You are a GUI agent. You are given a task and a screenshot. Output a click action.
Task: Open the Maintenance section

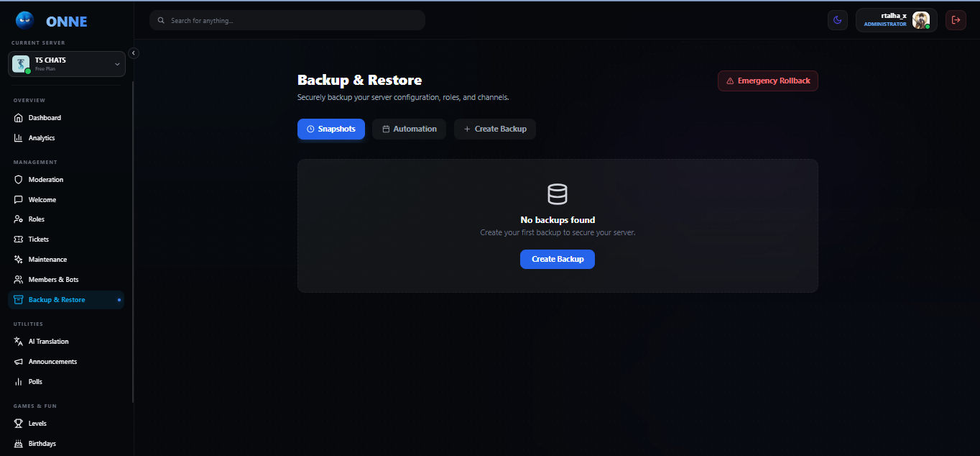[x=47, y=260]
